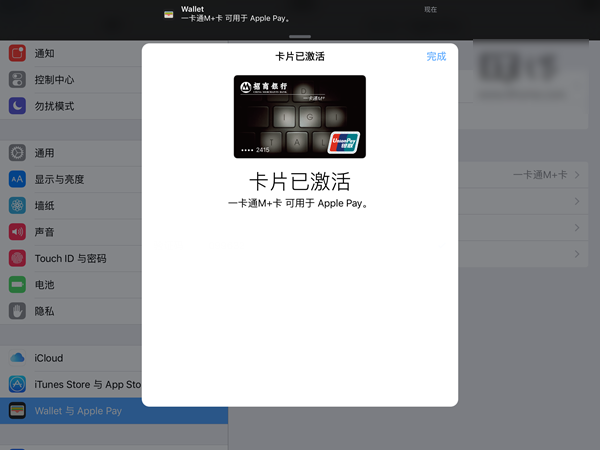Select the 电池 row label
This screenshot has height=450, width=600.
click(x=44, y=285)
